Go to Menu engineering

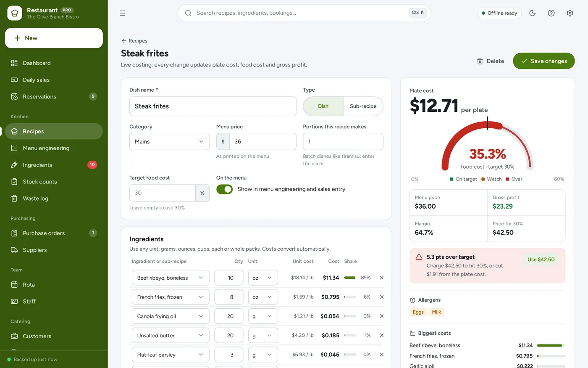[x=54, y=148]
